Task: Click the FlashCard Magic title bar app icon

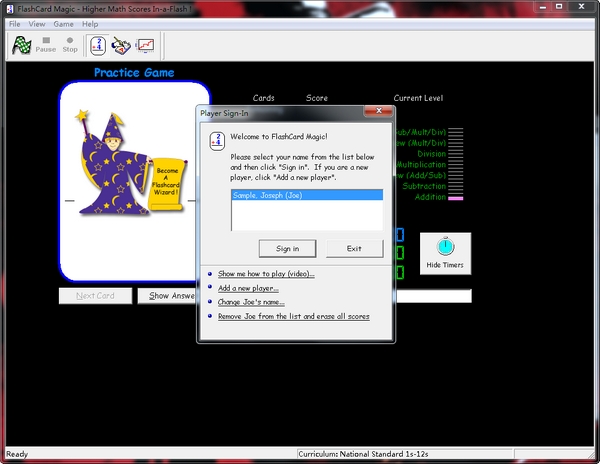Action: click(10, 9)
